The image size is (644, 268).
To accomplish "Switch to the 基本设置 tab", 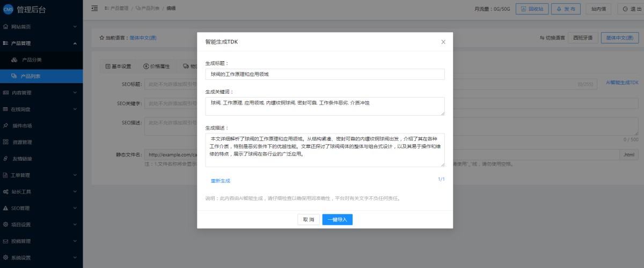I will click(118, 66).
